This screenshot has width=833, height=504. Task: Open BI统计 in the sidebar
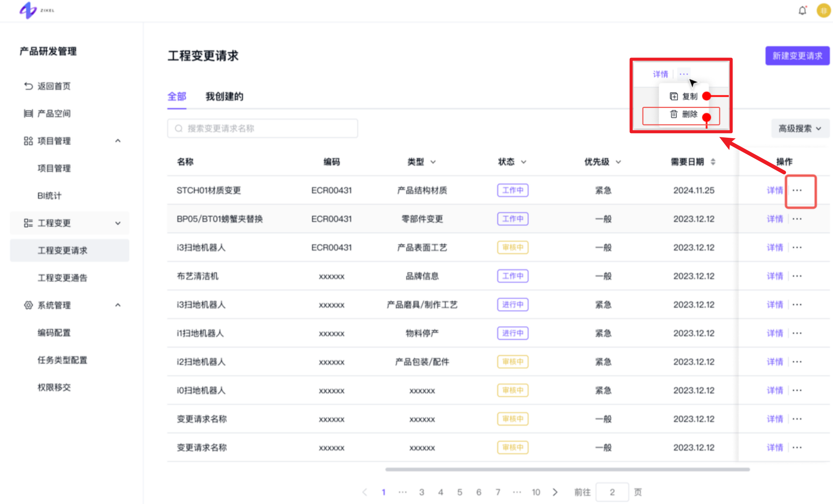49,196
